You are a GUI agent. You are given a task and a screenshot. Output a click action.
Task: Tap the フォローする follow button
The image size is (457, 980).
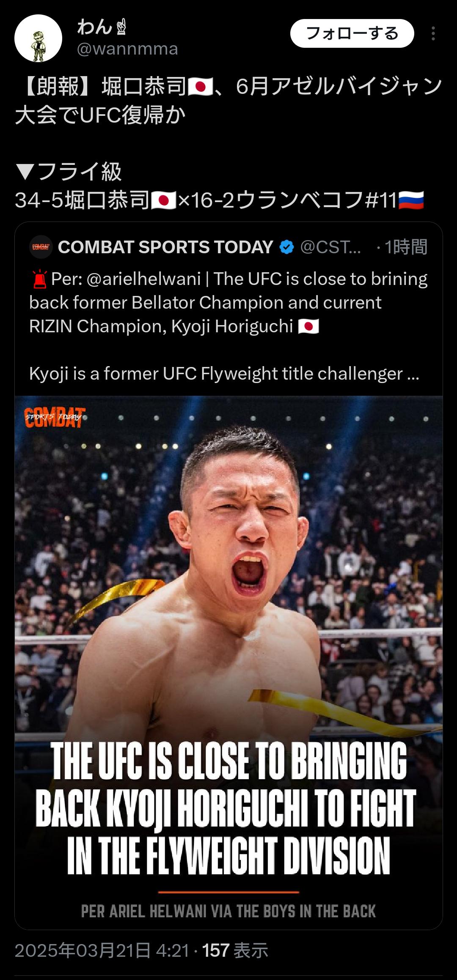coord(352,33)
